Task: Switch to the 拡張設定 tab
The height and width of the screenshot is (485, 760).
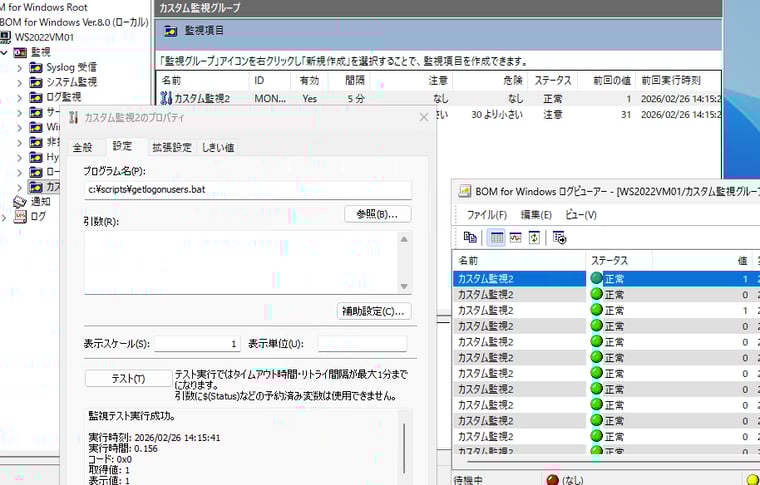Action: (172, 147)
